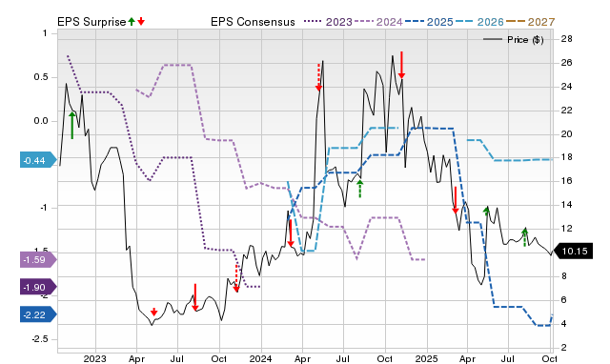Click the green up arrow in legend
Image resolution: width=610 pixels, height=364 pixels.
pyautogui.click(x=132, y=21)
